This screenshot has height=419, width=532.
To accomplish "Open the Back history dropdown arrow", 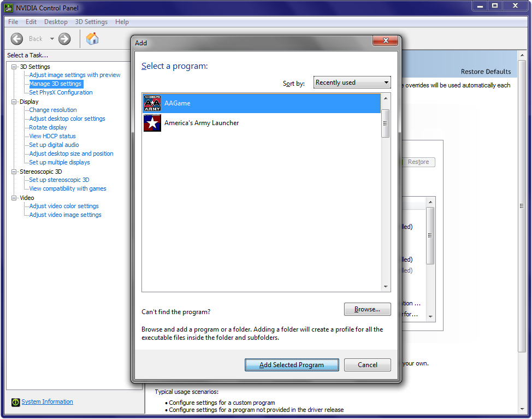I will point(52,39).
